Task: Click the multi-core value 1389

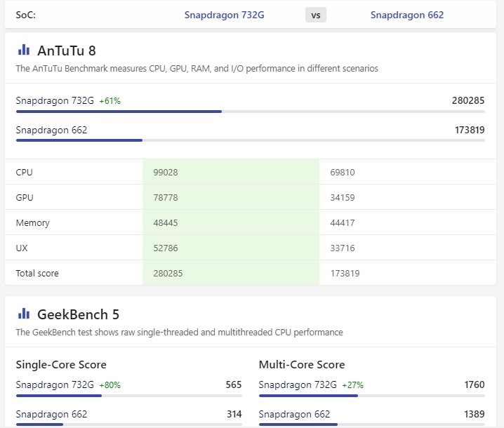Action: click(x=475, y=414)
